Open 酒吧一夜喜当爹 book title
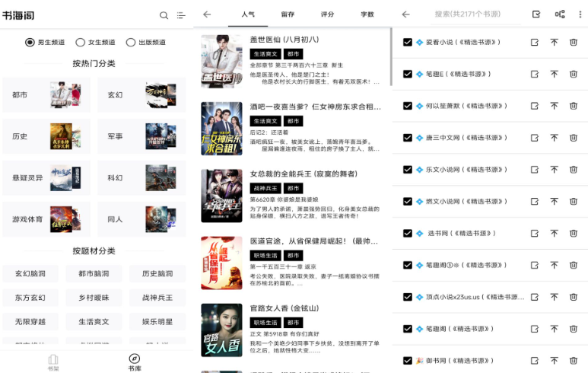Viewport: 588px width, 373px height. coord(316,107)
